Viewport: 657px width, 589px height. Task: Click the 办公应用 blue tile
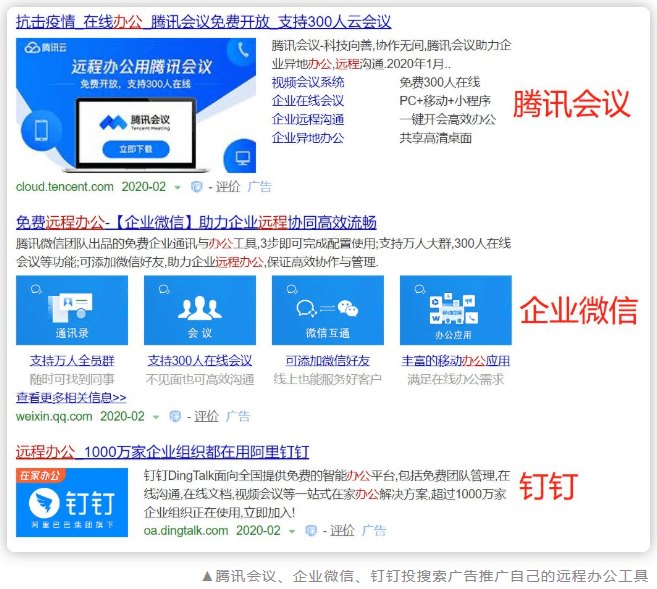[455, 310]
